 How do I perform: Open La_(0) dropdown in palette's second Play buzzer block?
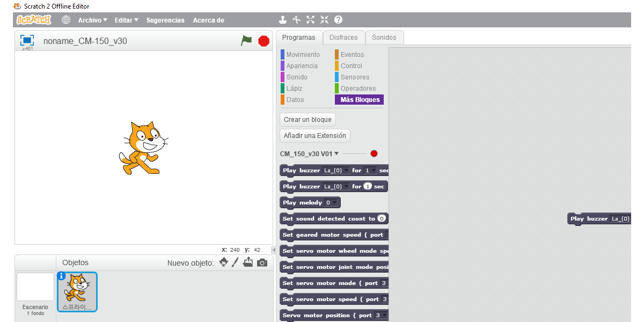[x=336, y=187]
